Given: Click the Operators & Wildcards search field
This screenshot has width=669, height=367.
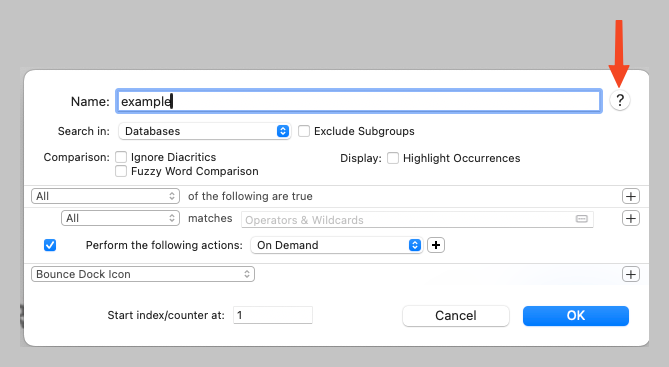Looking at the screenshot, I should [417, 219].
